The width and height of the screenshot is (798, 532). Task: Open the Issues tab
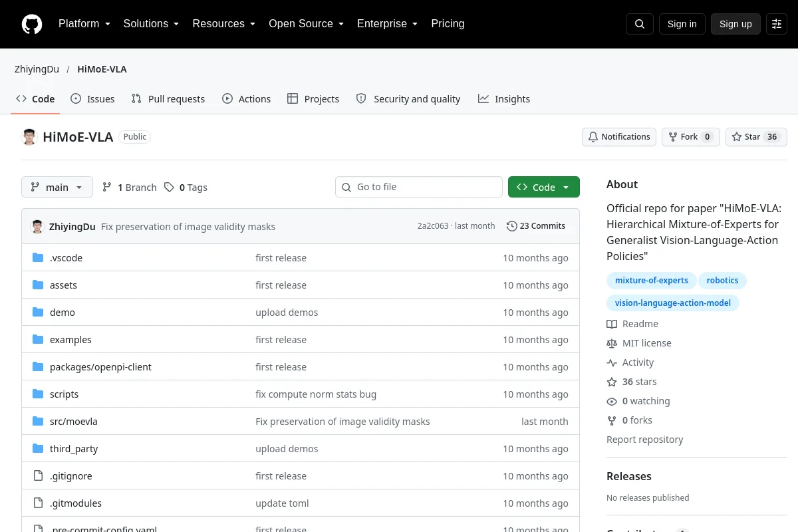point(92,99)
